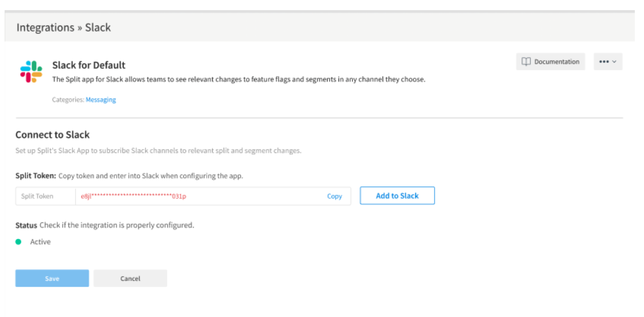Click the grey Split Token field label

pos(37,196)
